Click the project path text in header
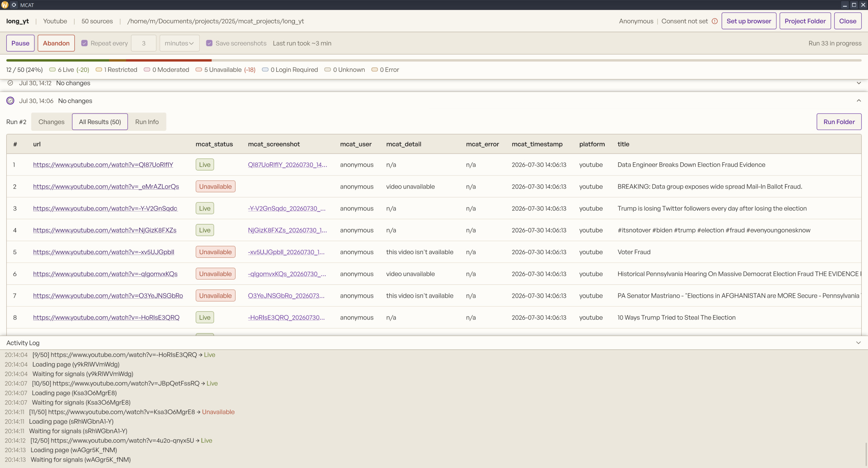 pos(215,21)
